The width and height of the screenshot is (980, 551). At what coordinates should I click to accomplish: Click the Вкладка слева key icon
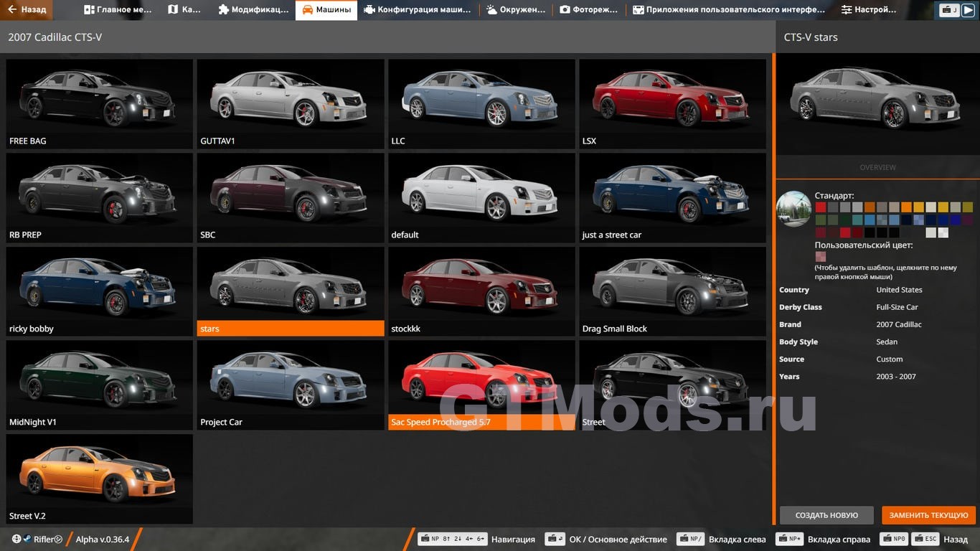click(690, 539)
